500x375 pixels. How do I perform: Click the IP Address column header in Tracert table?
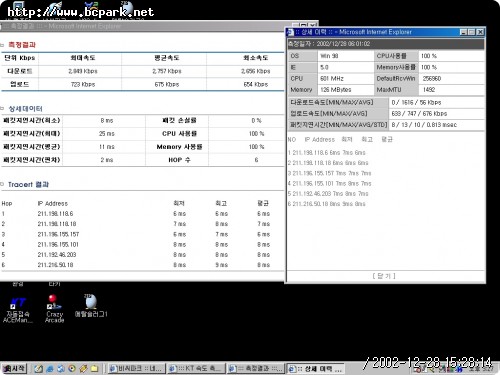pyautogui.click(x=53, y=203)
